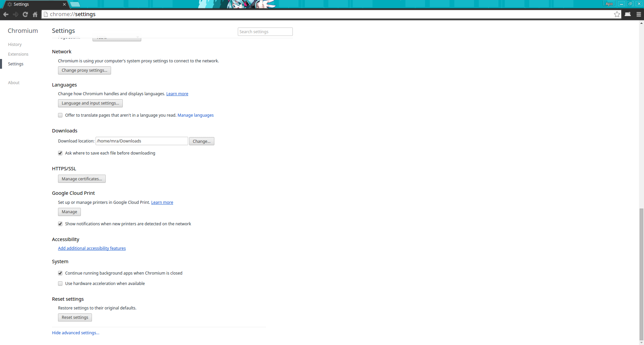Select Settings in the sidebar
This screenshot has width=644, height=345.
point(16,64)
